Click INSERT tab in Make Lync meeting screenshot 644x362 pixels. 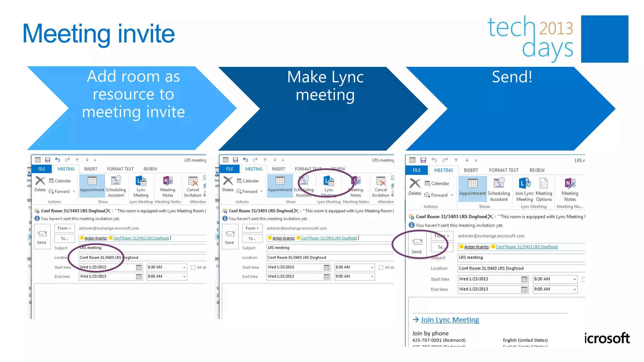(x=278, y=169)
